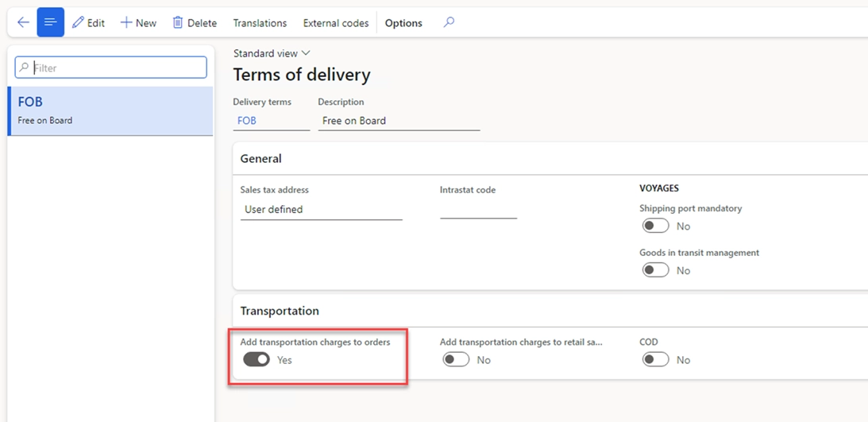Screen dimensions: 868x422
Task: Click the Delete trash can icon
Action: pos(178,22)
